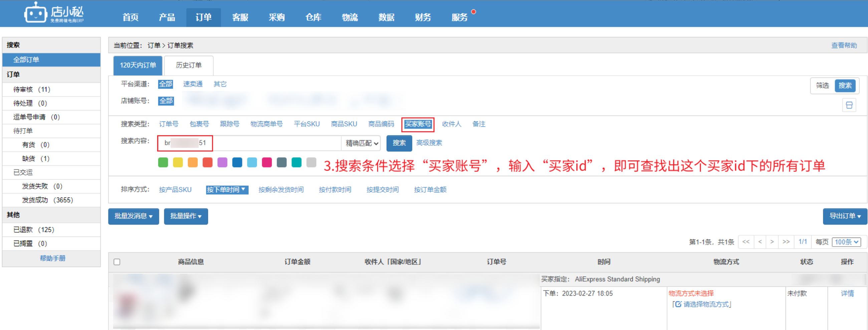Click the blue 搜索 button beside the search box
Image resolution: width=868 pixels, height=330 pixels.
pos(399,143)
